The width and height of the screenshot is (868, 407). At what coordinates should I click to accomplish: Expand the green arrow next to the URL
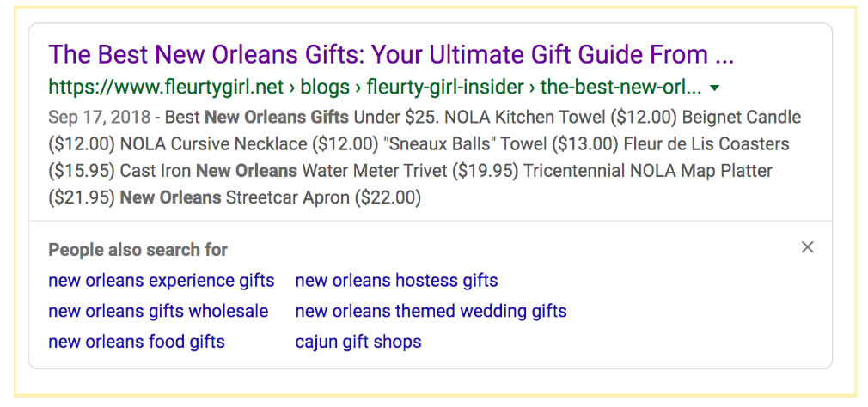point(715,88)
